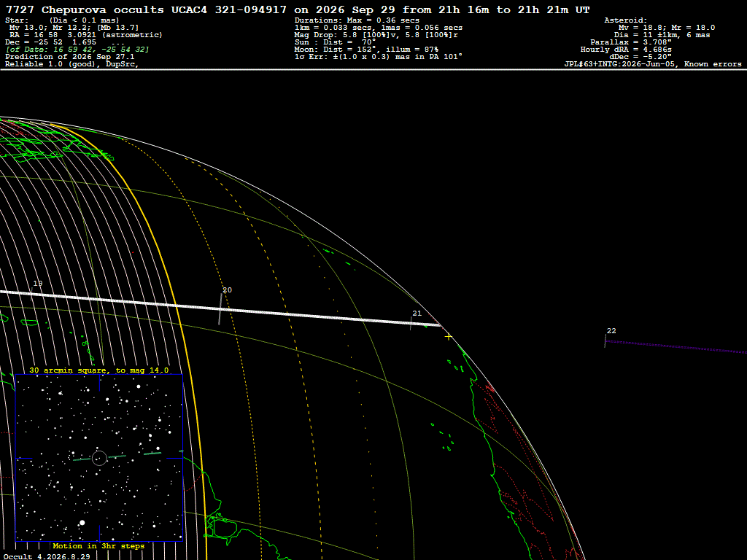
Task: Click the 'Occult 4.2026.8.29' version text
Action: pyautogui.click(x=47, y=556)
